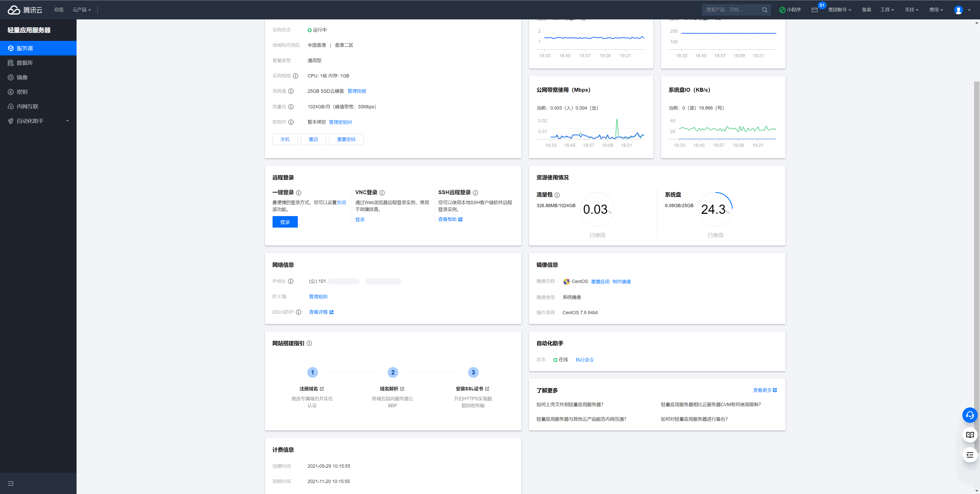Click step 2 circle in website guide
Image resolution: width=980 pixels, height=494 pixels.
click(x=393, y=372)
